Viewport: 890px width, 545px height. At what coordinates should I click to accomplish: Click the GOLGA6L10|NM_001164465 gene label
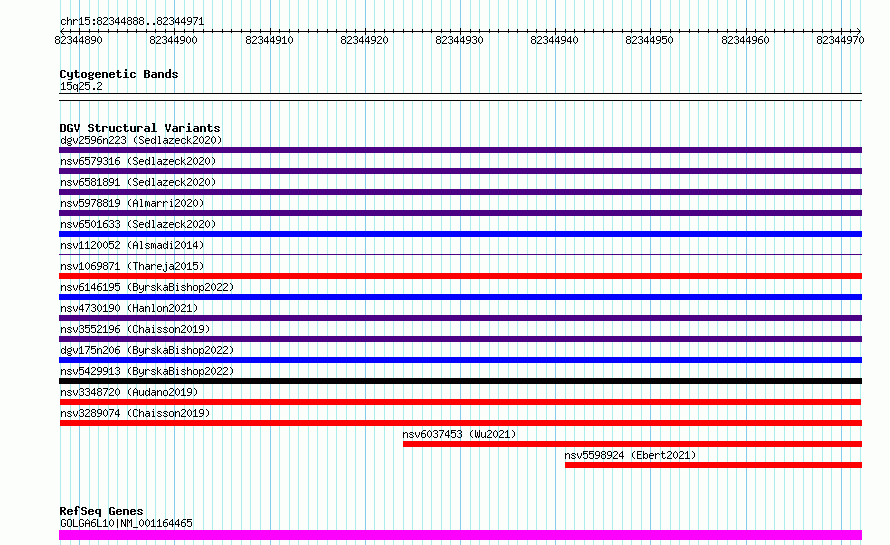click(126, 523)
